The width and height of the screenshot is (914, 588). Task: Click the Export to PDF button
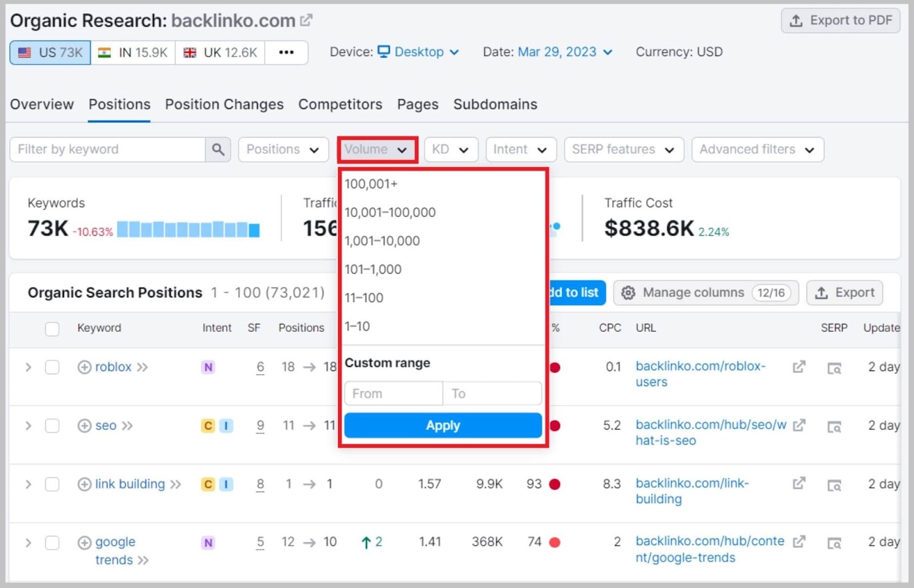tap(840, 21)
